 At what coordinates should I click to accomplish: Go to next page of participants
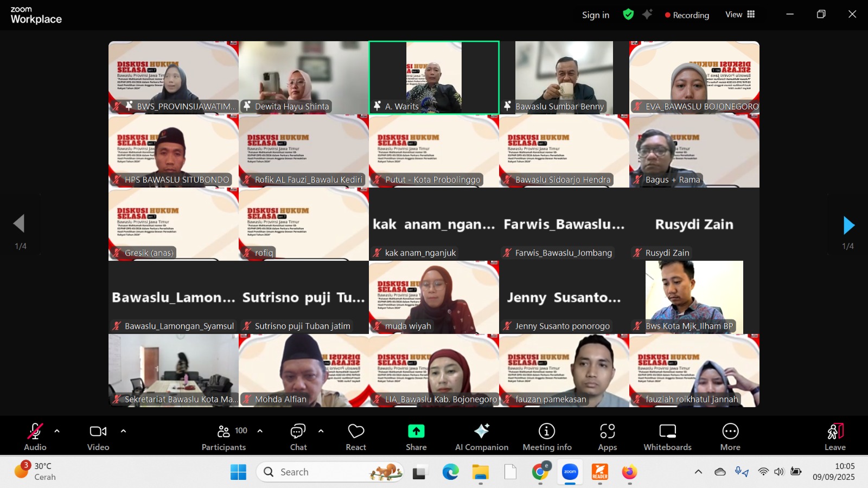pos(848,225)
